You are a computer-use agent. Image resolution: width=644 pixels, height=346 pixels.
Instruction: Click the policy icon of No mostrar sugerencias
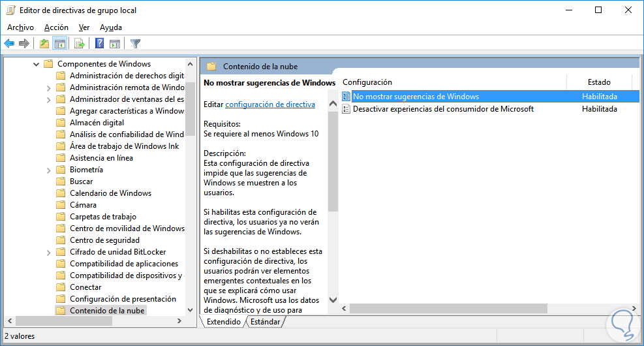coord(346,97)
